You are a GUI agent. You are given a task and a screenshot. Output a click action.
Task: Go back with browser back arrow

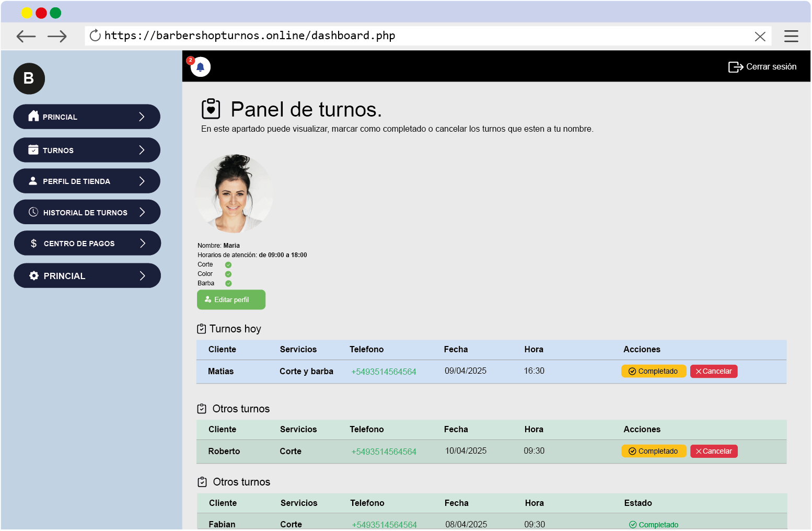pyautogui.click(x=26, y=36)
